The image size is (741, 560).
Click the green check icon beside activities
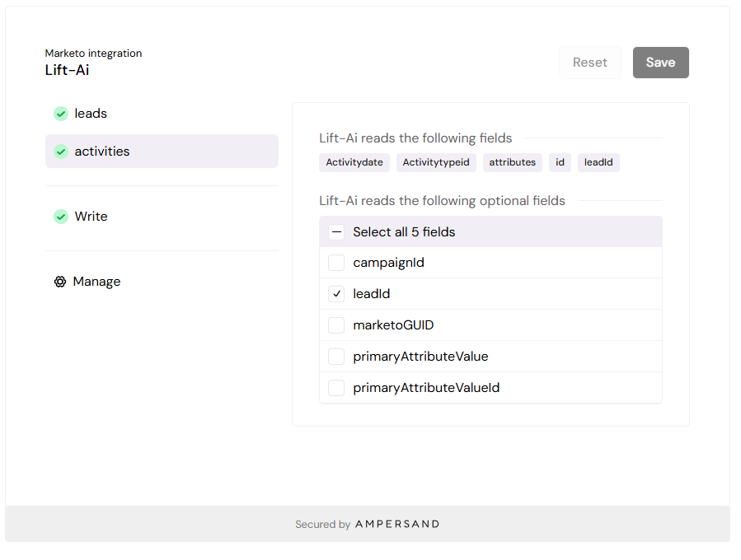click(61, 152)
